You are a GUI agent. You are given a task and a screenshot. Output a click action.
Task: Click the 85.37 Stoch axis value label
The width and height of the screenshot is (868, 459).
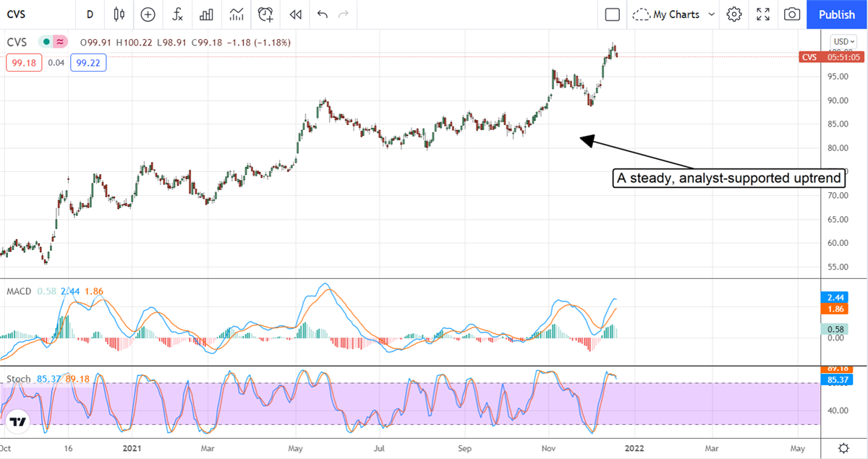tap(836, 379)
